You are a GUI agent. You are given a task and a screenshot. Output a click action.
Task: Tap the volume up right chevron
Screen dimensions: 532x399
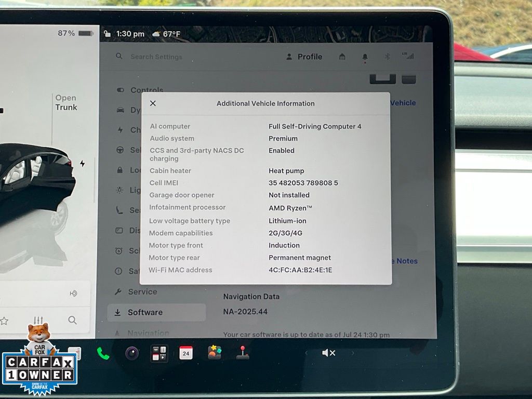(x=353, y=353)
